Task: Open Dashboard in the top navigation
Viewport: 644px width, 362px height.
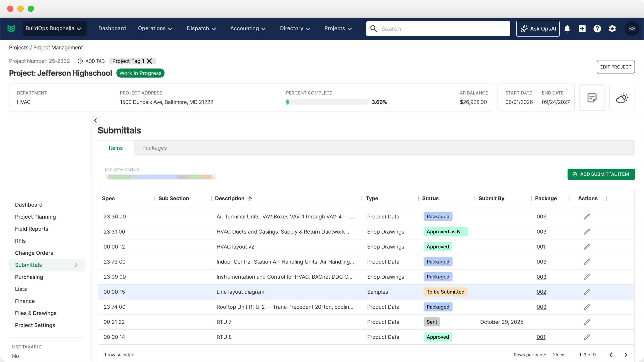Action: [112, 28]
